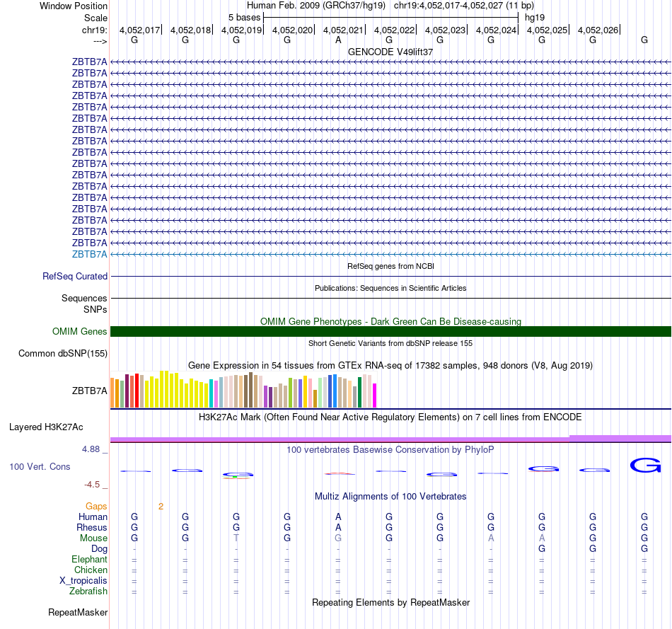
Task: Click the Mouse T base mismatch
Action: pos(236,538)
